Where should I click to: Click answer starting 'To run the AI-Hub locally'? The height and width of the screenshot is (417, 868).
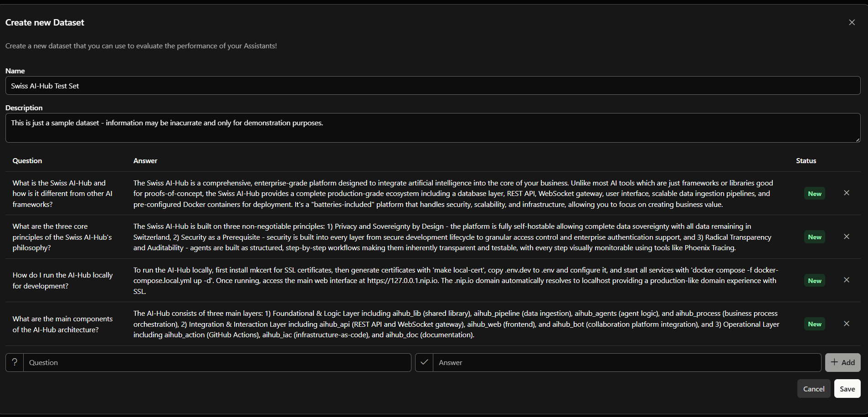[x=456, y=281]
